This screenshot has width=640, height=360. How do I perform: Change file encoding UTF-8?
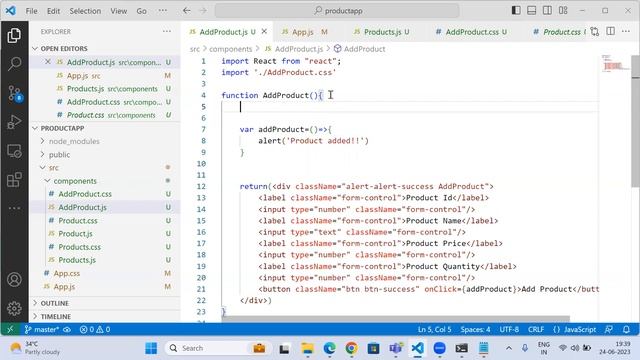(509, 329)
